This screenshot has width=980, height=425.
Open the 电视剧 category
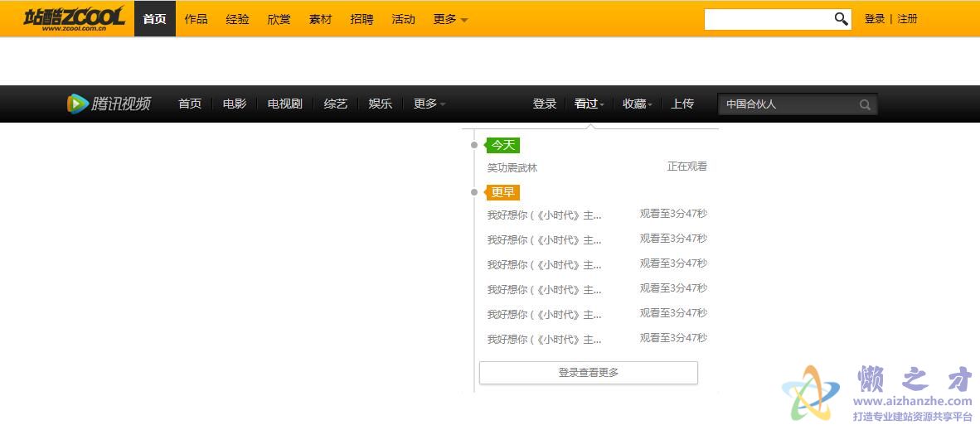(285, 104)
